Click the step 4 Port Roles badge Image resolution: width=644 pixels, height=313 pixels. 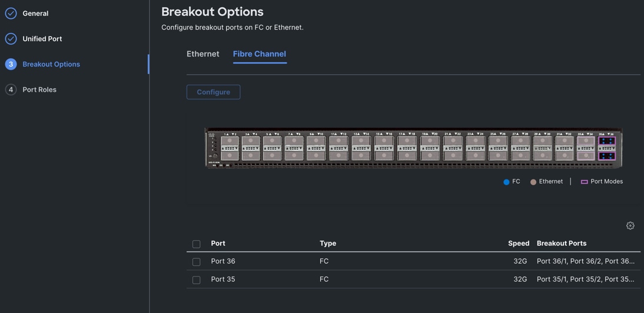click(11, 89)
